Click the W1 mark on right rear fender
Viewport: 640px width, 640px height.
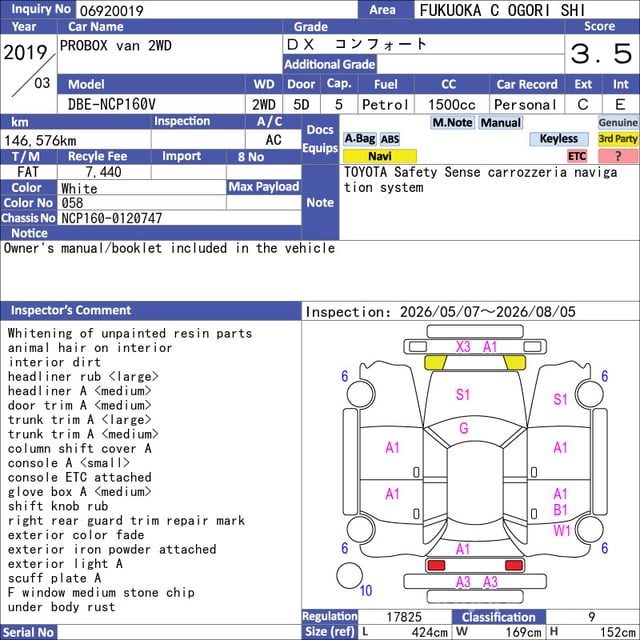pyautogui.click(x=562, y=531)
